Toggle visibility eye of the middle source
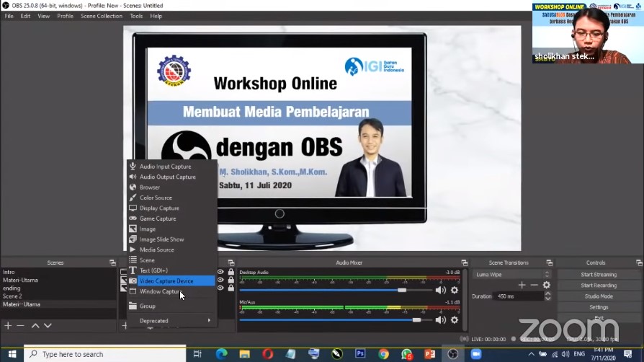Image resolution: width=644 pixels, height=362 pixels. pyautogui.click(x=220, y=280)
